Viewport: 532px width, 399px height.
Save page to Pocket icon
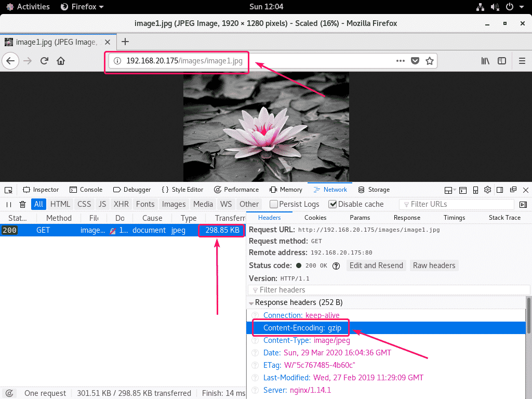click(415, 61)
